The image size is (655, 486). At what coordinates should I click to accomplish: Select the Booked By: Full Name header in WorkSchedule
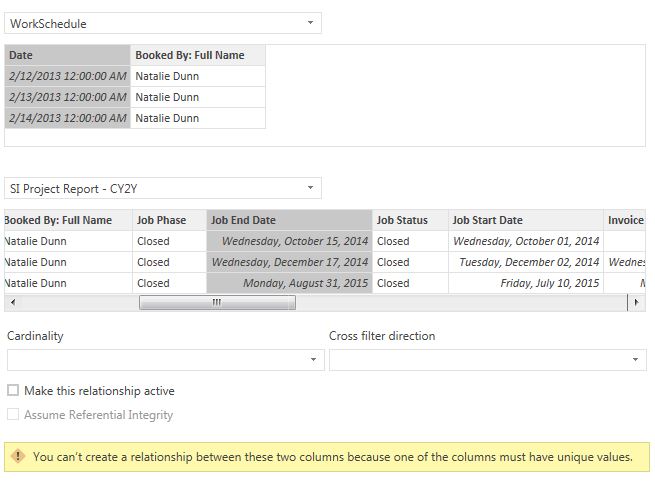[198, 55]
